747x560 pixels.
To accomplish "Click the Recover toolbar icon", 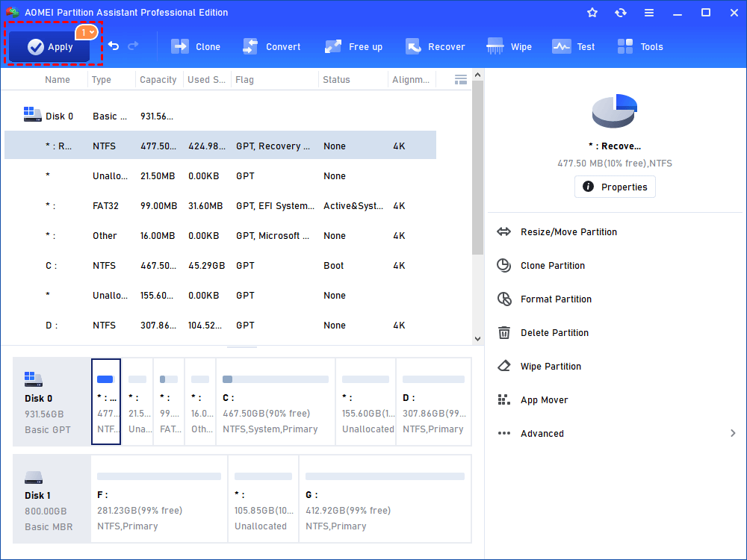I will tap(413, 46).
